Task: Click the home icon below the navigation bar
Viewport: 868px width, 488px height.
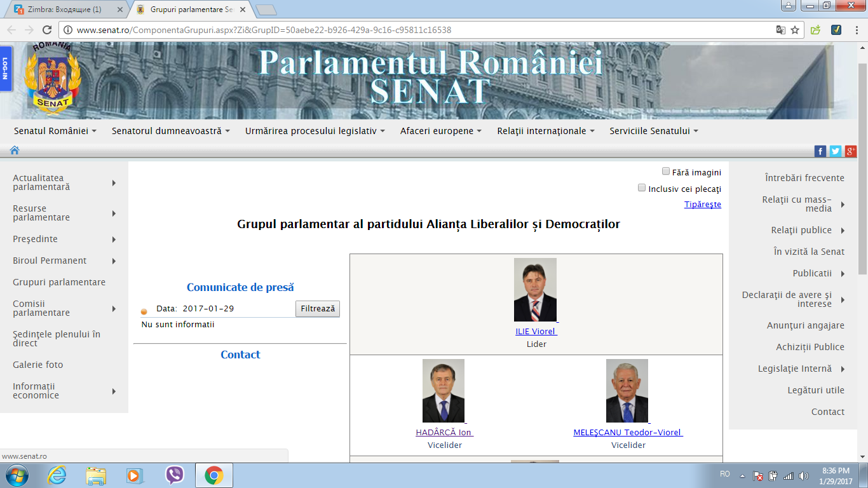Action: 15,151
